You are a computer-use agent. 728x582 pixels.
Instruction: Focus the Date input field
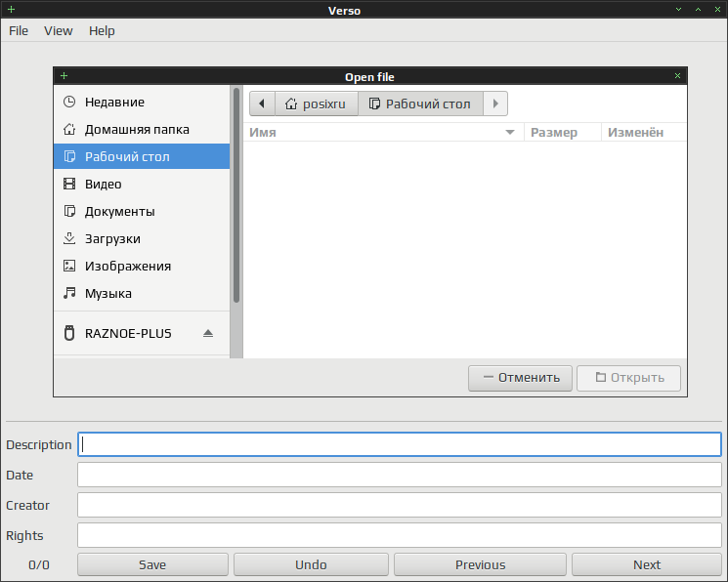click(x=400, y=475)
